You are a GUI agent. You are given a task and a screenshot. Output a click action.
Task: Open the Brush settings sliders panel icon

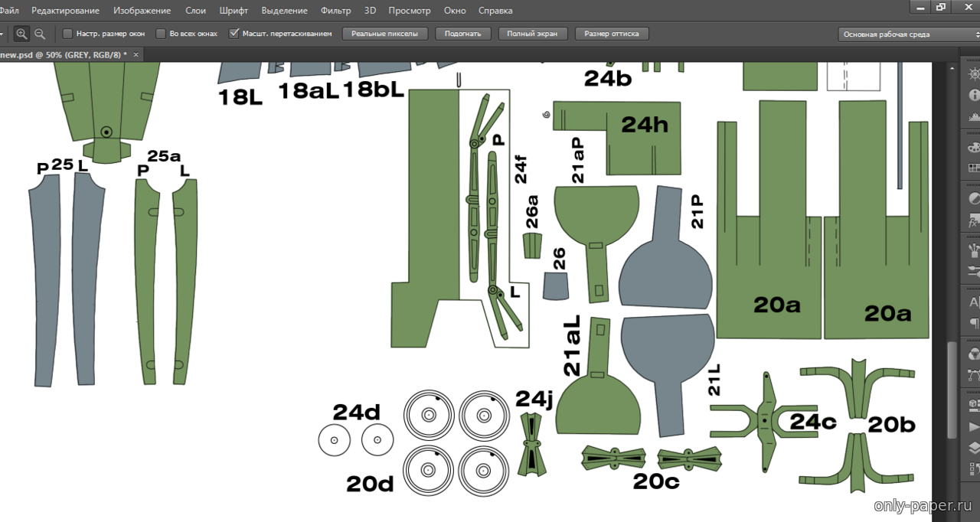coord(974,271)
